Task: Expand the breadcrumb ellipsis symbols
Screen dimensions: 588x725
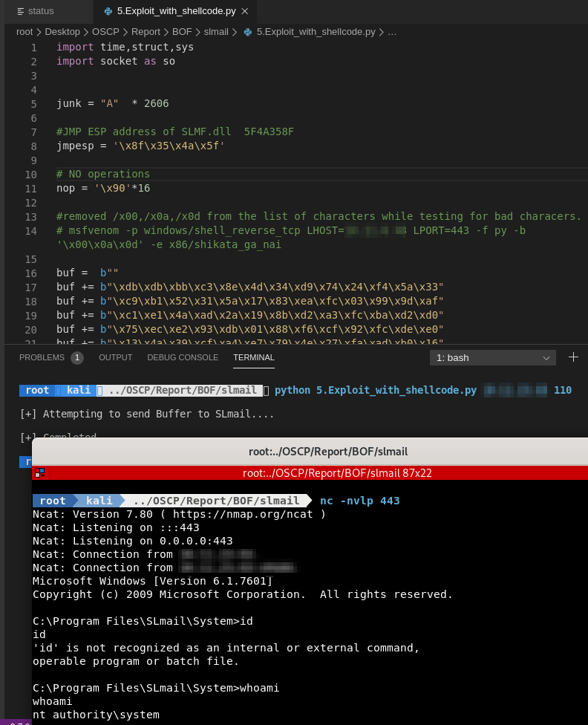Action: point(392,32)
